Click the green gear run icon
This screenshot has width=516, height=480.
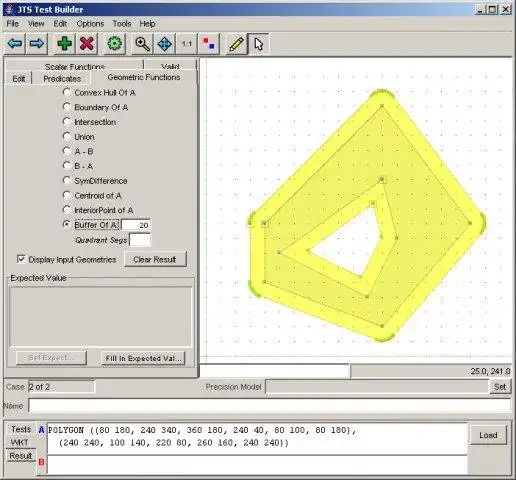coord(115,44)
